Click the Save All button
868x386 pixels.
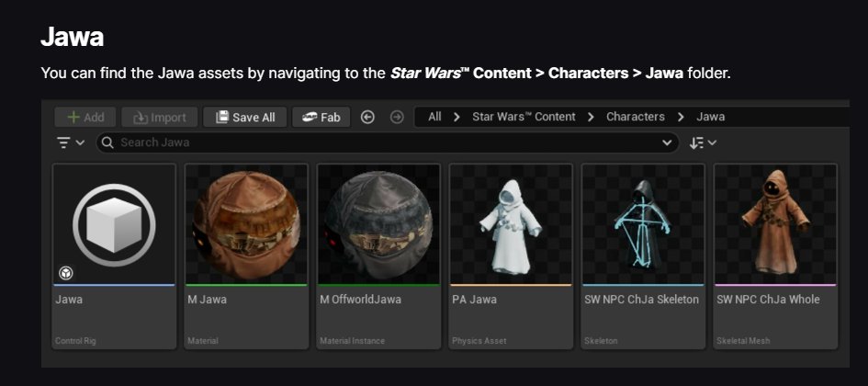[x=244, y=118]
